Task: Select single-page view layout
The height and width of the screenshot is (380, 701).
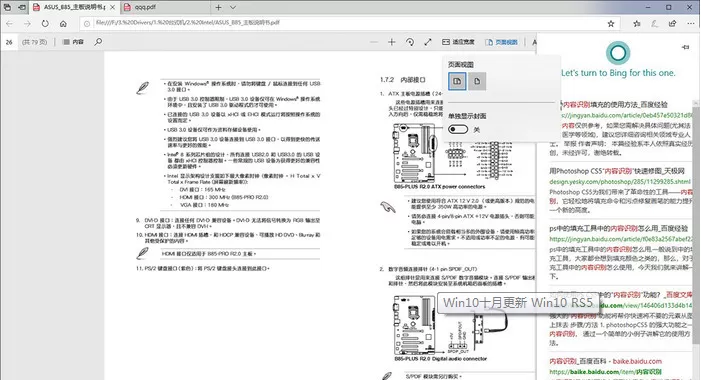Action: (x=477, y=81)
